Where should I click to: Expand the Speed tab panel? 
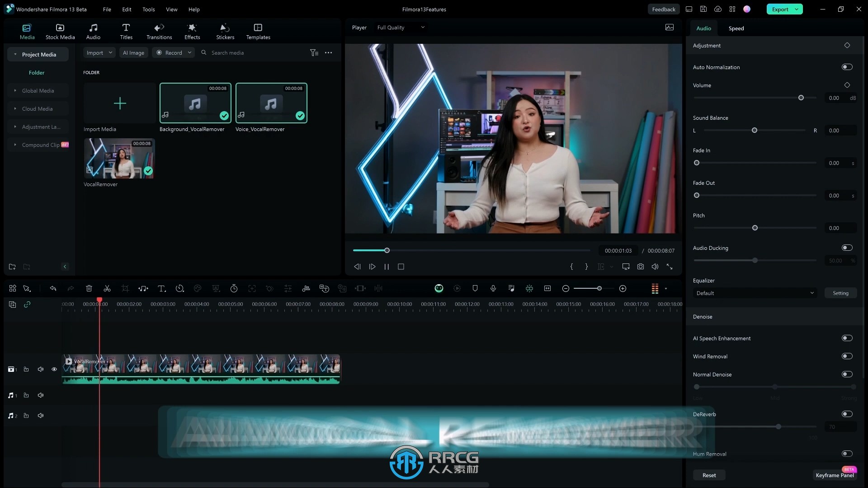[x=736, y=28]
